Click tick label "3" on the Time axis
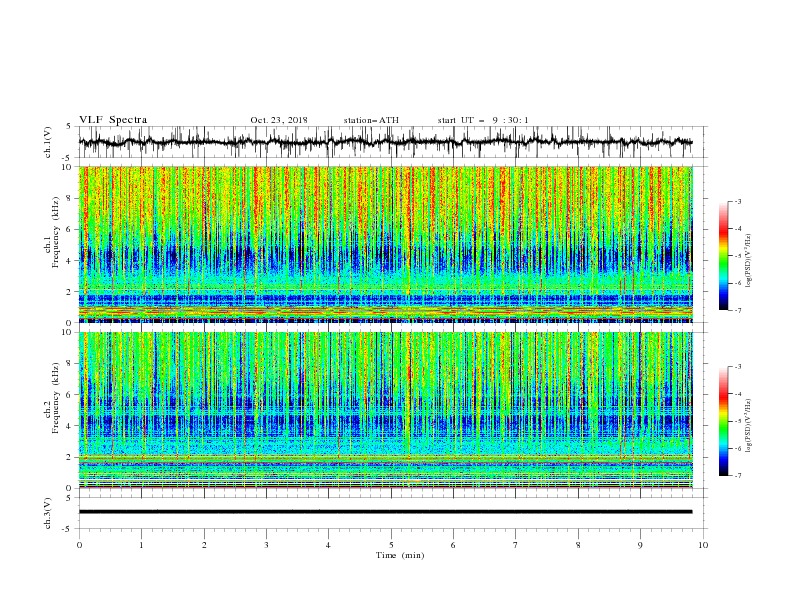Image resolution: width=792 pixels, height=612 pixels. [x=266, y=545]
